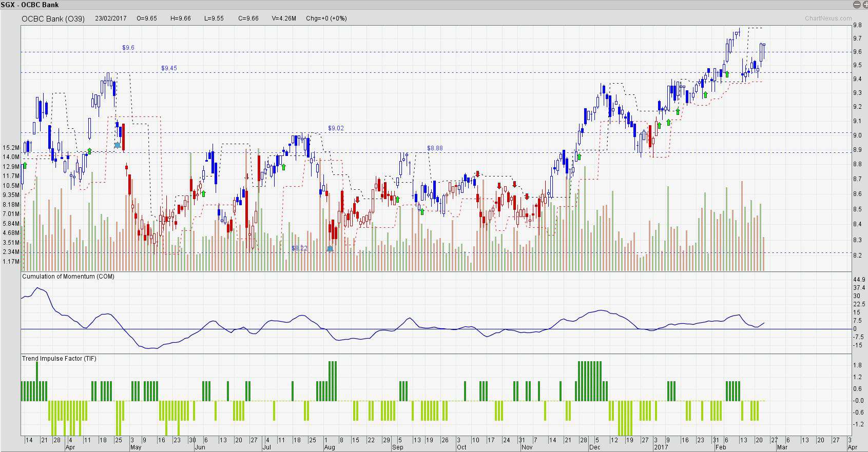Click the low price 'L=9.55'
868x452 pixels.
(214, 18)
